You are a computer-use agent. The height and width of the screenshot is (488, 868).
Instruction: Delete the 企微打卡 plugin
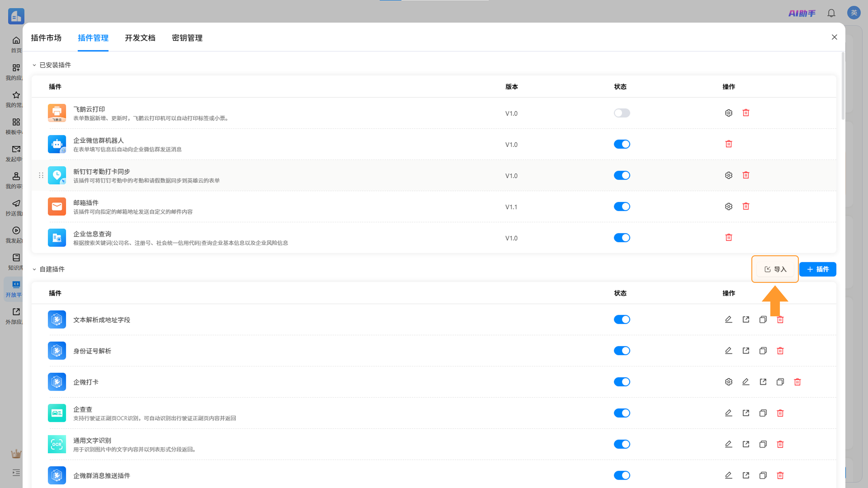point(797,382)
